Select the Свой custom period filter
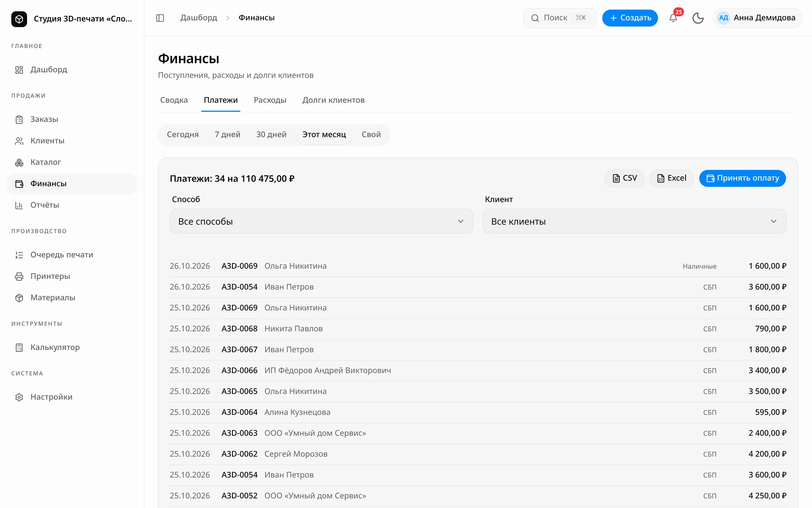The height and width of the screenshot is (508, 812). pos(371,135)
